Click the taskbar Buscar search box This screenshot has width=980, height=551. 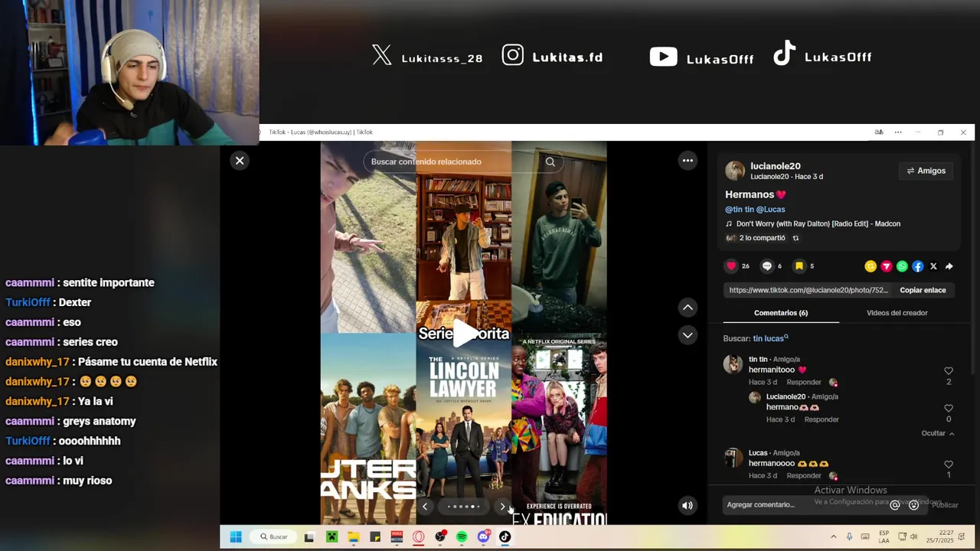click(x=274, y=537)
